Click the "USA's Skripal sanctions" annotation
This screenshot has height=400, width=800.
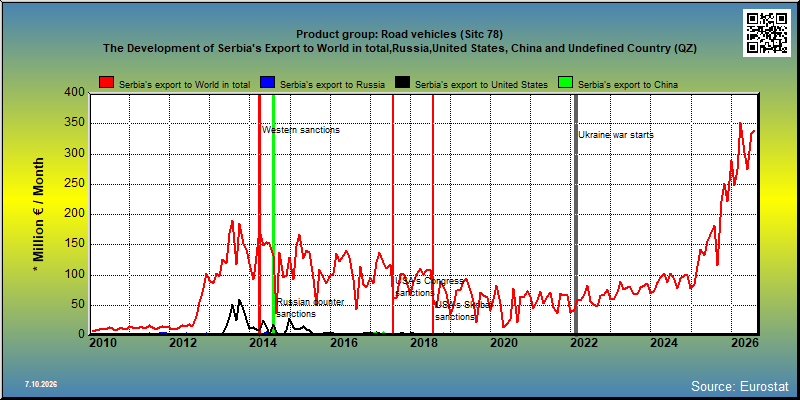point(464,311)
